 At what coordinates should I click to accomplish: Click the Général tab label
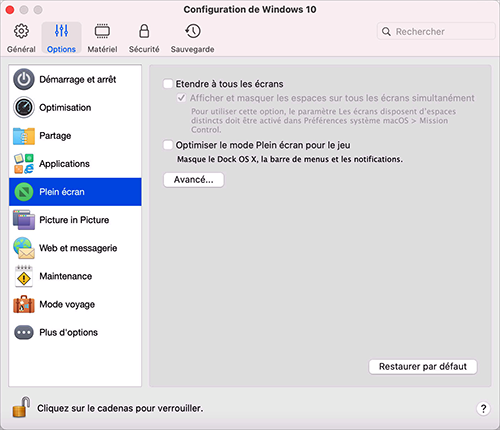coord(21,49)
